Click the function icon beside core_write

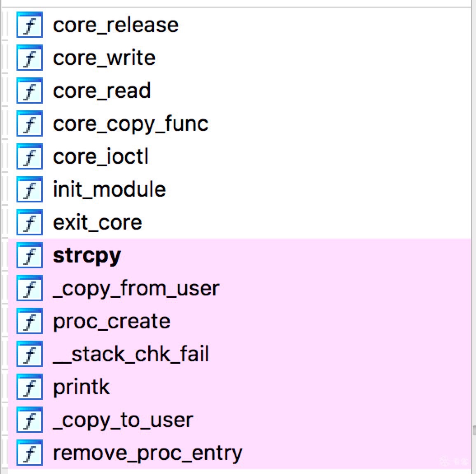point(30,58)
